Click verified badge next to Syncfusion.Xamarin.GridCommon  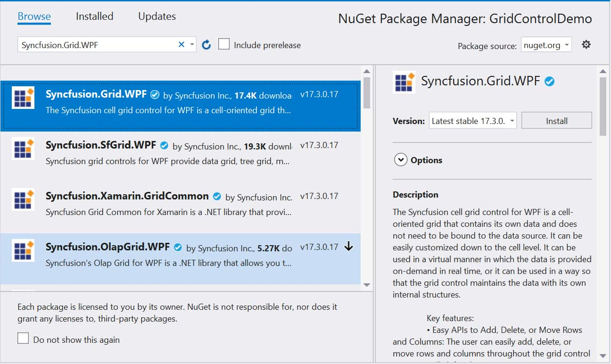pos(217,196)
